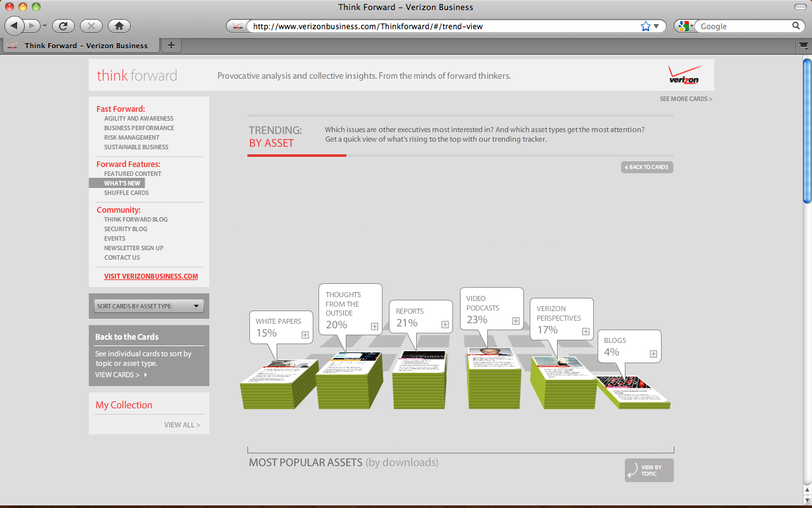Open Newsletter Sign Up link
This screenshot has width=812, height=508.
coord(134,248)
